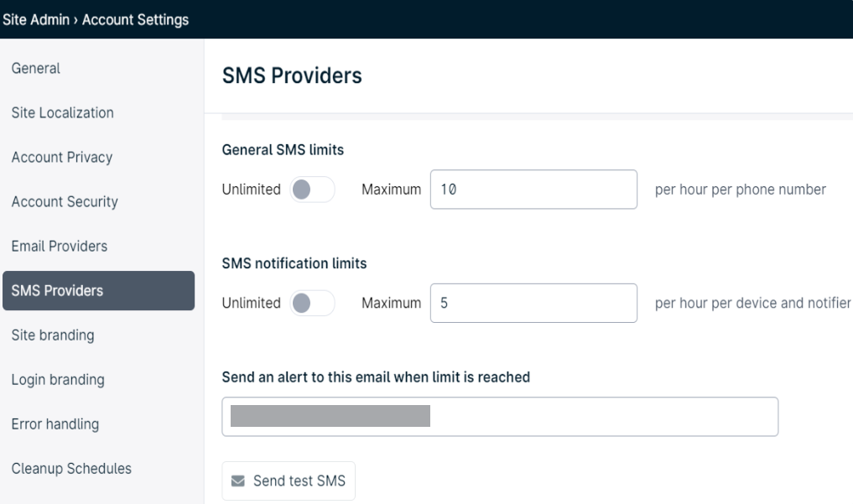Open the General settings section
The image size is (853, 504).
pos(36,69)
